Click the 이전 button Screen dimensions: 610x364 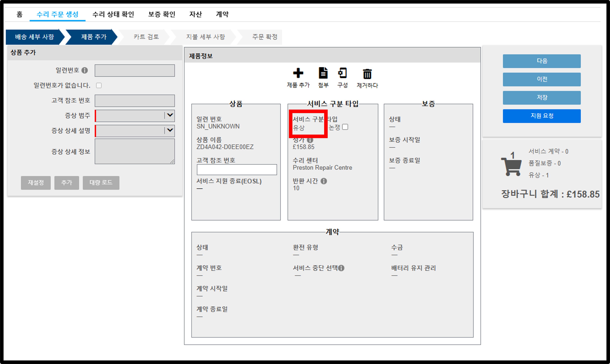tap(542, 79)
